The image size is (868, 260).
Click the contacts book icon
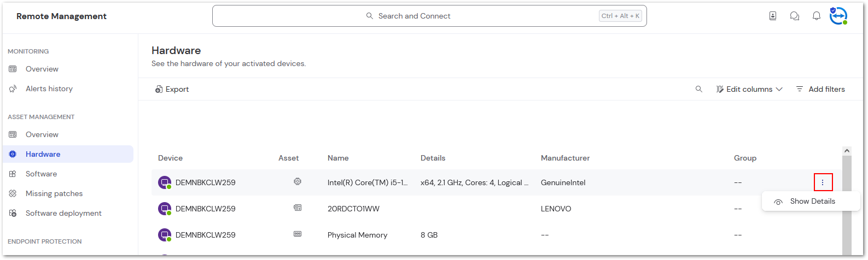pyautogui.click(x=772, y=16)
